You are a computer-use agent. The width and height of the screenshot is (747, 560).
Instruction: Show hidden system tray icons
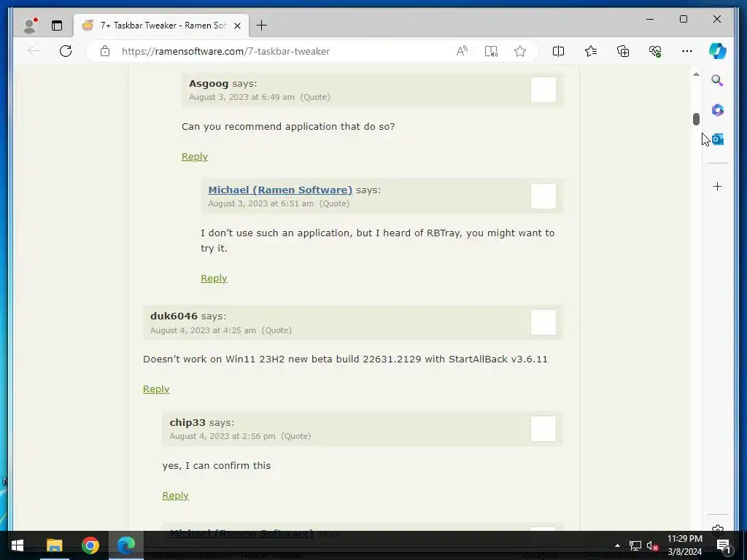click(617, 545)
